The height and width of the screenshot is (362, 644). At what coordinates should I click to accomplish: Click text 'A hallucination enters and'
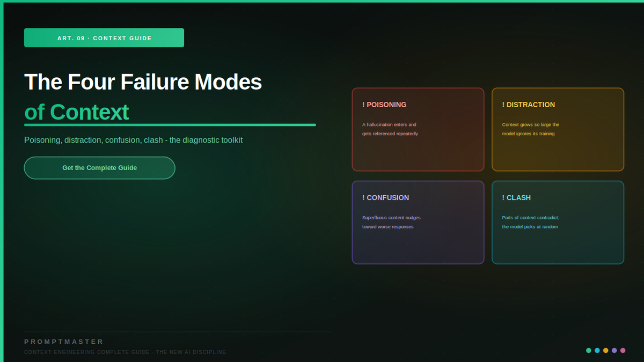[x=389, y=124]
